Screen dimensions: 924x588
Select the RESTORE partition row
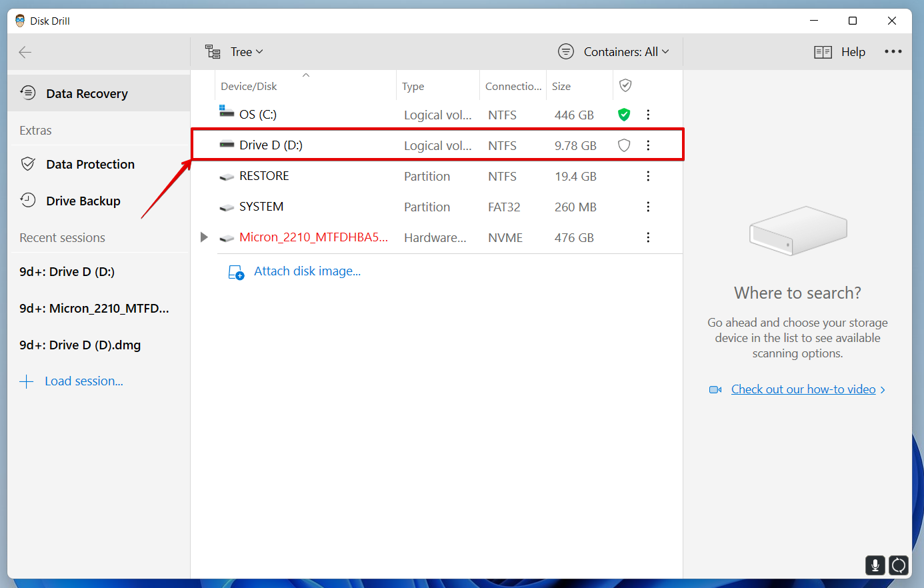(x=437, y=176)
